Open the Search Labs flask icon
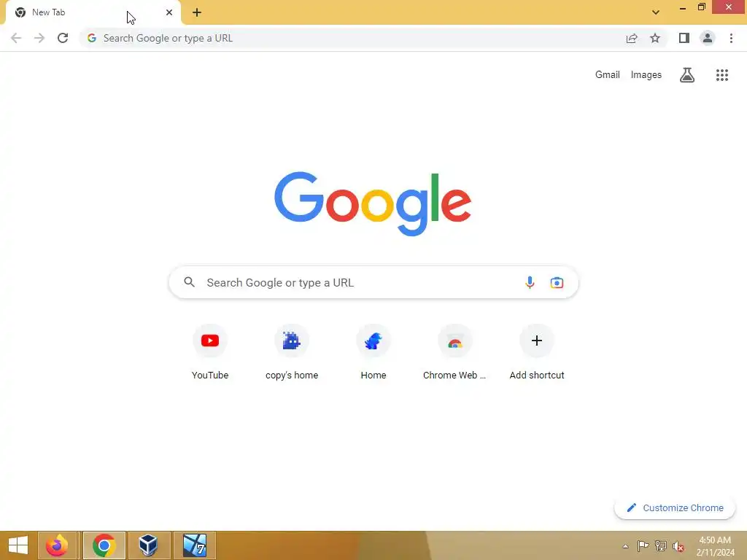 [x=687, y=75]
